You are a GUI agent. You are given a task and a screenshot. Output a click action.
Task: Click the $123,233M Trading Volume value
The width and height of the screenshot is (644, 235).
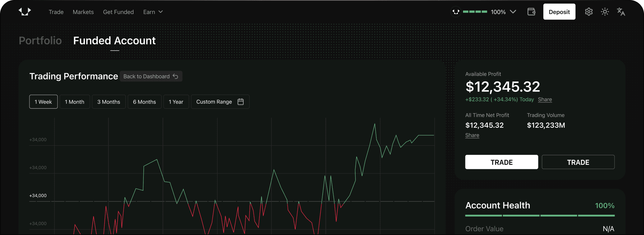546,125
